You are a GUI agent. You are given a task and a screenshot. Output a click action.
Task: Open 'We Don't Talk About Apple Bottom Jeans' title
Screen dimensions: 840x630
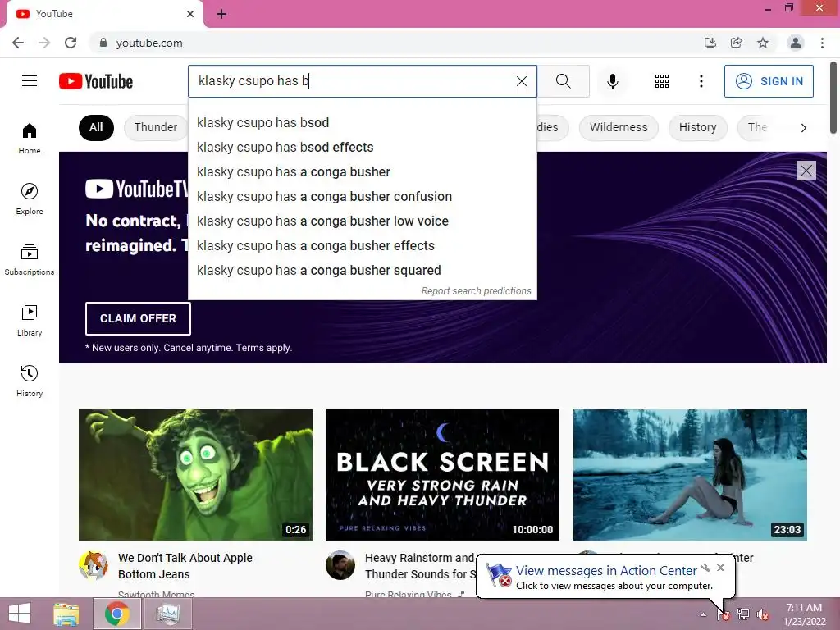[x=185, y=566]
